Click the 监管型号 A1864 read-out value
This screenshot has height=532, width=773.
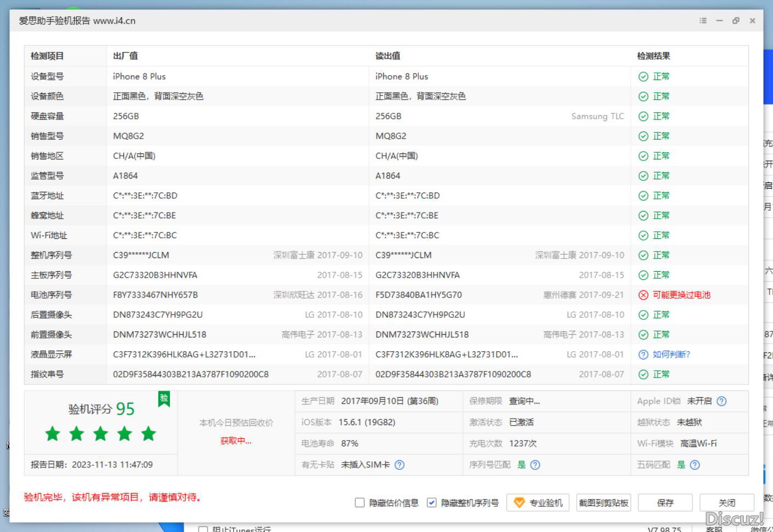pyautogui.click(x=388, y=176)
